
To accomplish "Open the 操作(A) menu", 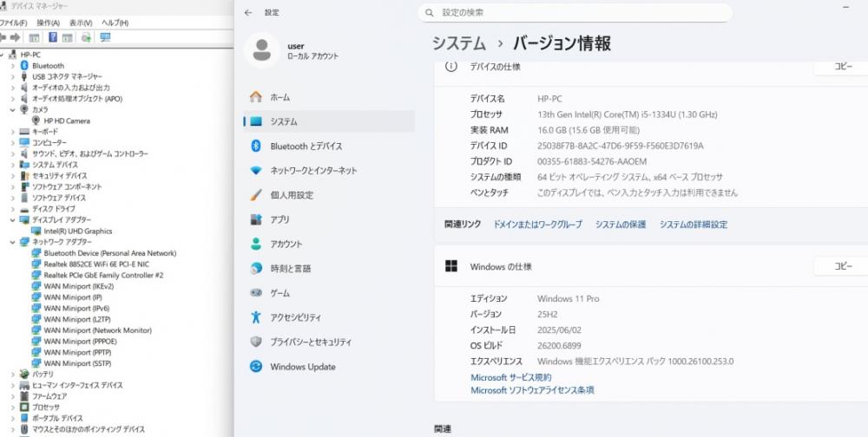I will pos(48,23).
